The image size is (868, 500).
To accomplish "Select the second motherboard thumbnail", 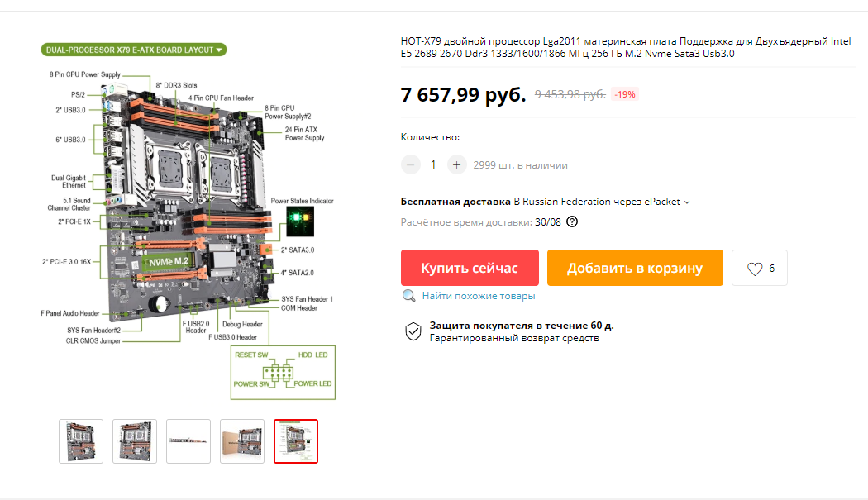I will (135, 441).
